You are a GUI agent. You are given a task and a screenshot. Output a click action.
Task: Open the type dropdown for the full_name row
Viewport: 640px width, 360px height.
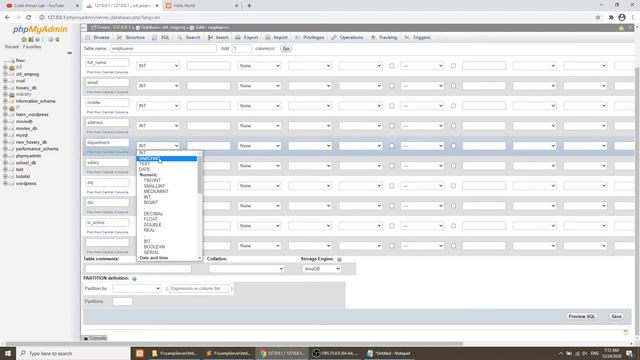pyautogui.click(x=158, y=66)
